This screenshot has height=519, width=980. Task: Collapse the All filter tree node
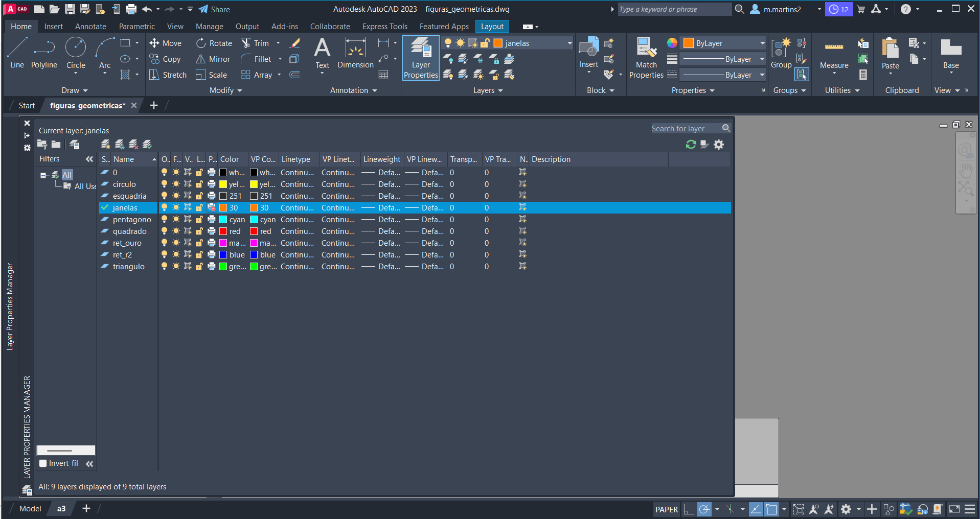[x=43, y=175]
